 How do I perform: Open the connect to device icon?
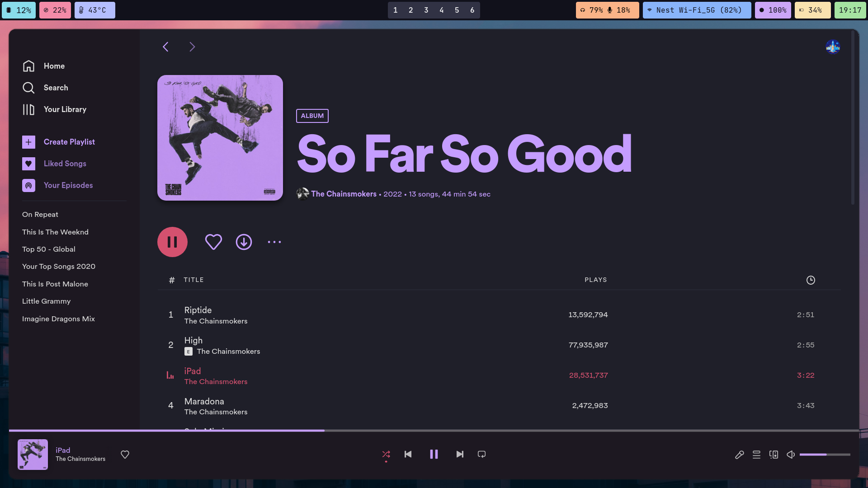pyautogui.click(x=774, y=455)
